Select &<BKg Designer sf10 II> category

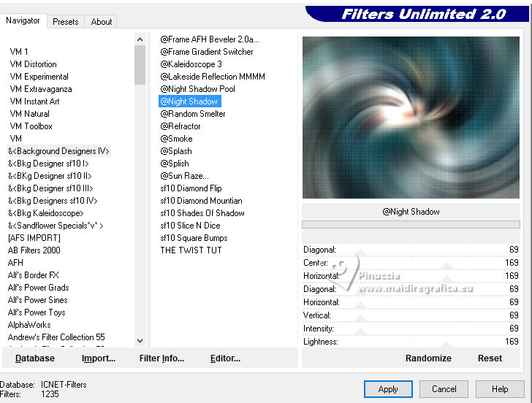click(50, 176)
